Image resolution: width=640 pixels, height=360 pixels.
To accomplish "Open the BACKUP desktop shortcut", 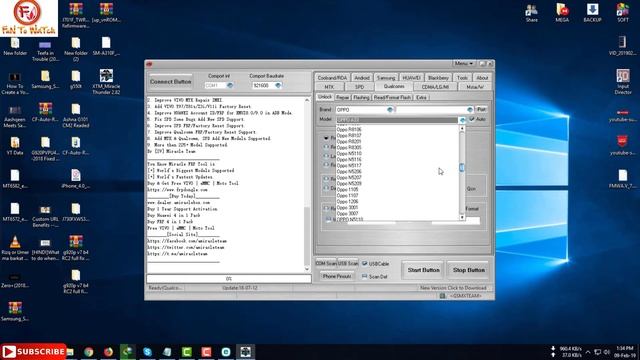I will pyautogui.click(x=592, y=13).
